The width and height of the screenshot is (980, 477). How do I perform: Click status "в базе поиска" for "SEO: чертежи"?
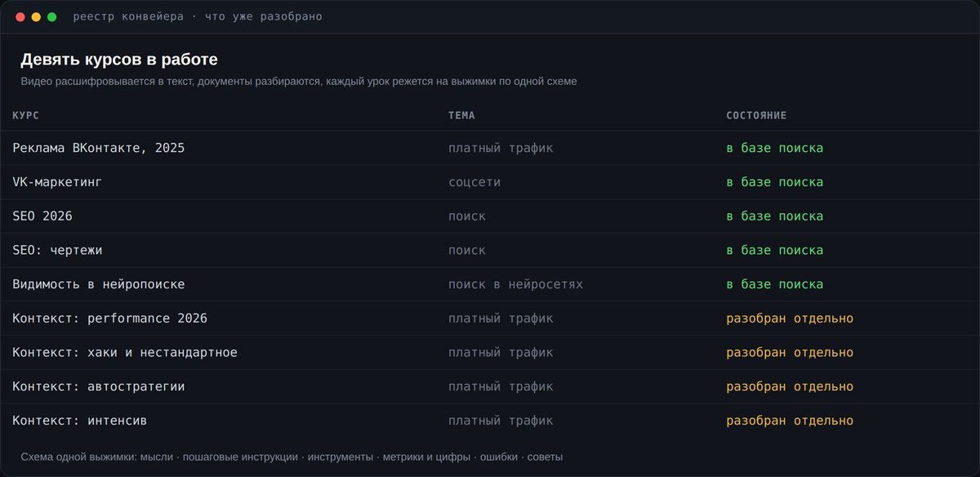pyautogui.click(x=775, y=251)
